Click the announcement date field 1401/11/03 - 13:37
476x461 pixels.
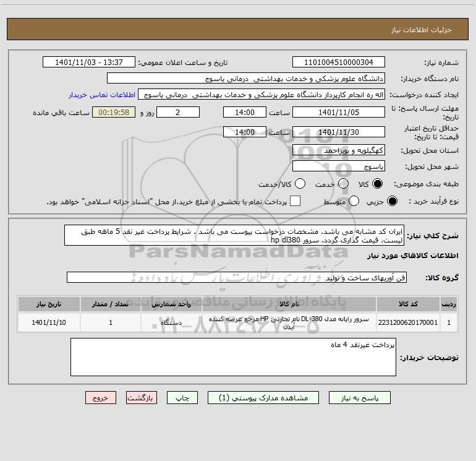89,62
